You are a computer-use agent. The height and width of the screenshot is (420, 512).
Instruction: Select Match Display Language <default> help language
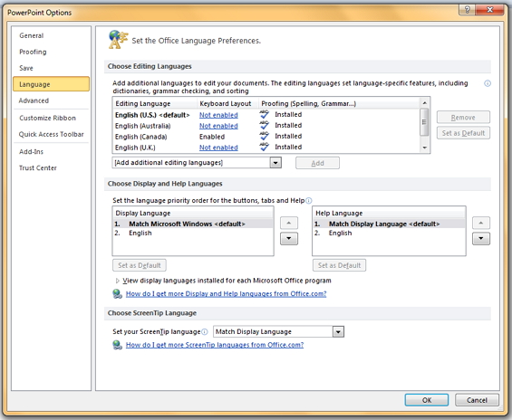coord(389,224)
